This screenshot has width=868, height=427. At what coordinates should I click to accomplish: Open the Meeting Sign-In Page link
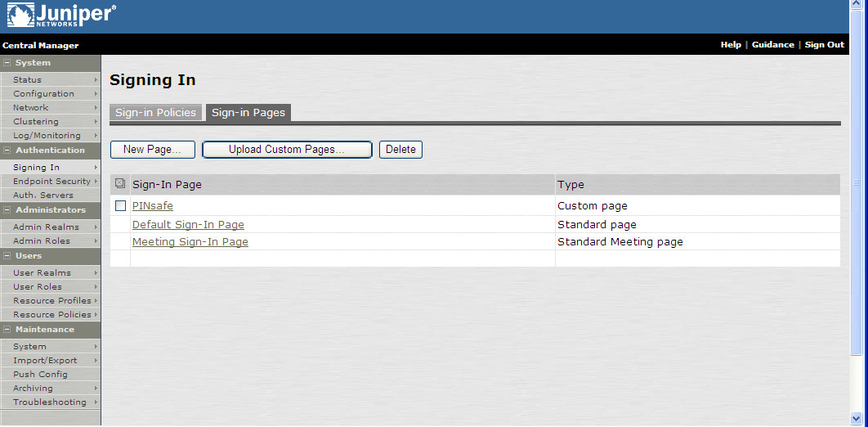190,242
